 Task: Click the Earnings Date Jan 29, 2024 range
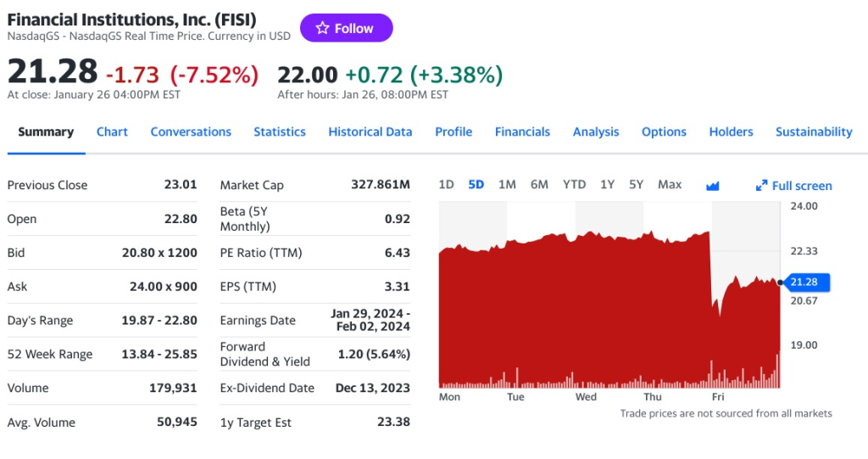point(370,321)
